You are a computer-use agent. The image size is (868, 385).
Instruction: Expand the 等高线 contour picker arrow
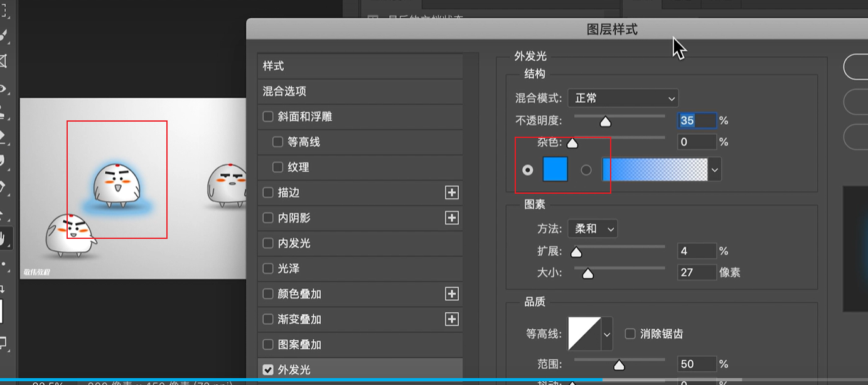coord(607,334)
